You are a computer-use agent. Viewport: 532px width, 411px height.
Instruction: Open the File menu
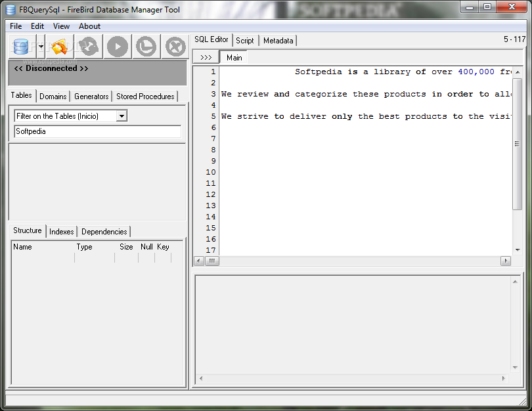pos(16,26)
